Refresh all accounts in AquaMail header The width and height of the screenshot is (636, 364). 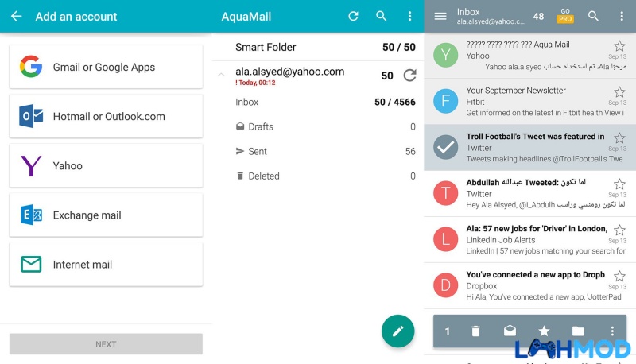353,16
